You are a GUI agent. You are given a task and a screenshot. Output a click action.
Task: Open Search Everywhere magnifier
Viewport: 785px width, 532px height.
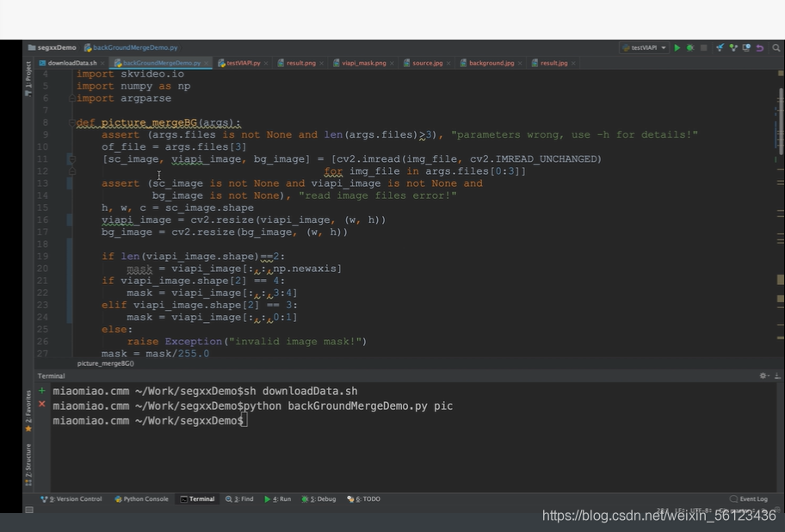point(776,48)
